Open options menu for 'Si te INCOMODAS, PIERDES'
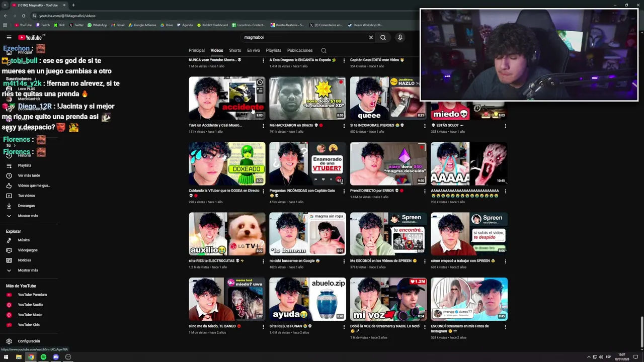 coord(425,126)
